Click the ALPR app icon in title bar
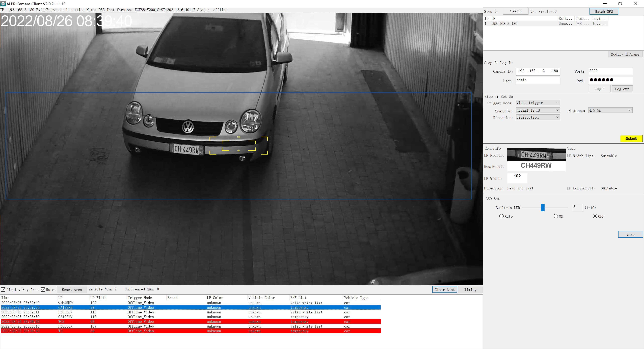The width and height of the screenshot is (644, 349). tap(3, 4)
